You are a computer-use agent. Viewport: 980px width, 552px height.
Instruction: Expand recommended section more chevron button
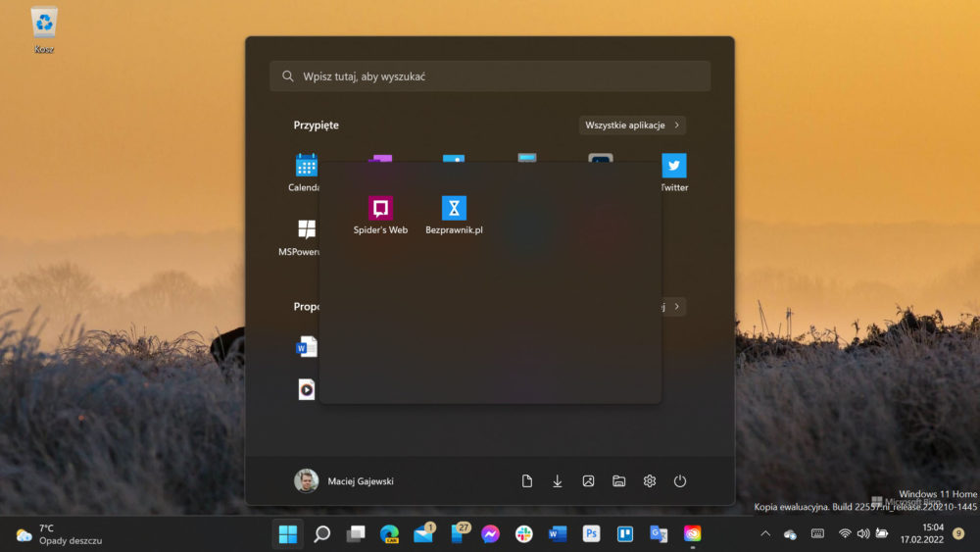pos(676,306)
